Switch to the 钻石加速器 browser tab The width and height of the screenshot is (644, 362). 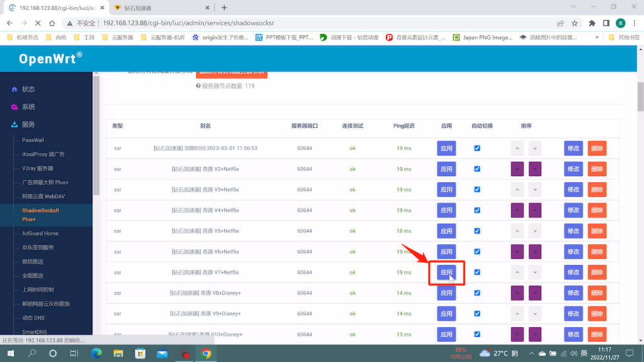pos(162,8)
